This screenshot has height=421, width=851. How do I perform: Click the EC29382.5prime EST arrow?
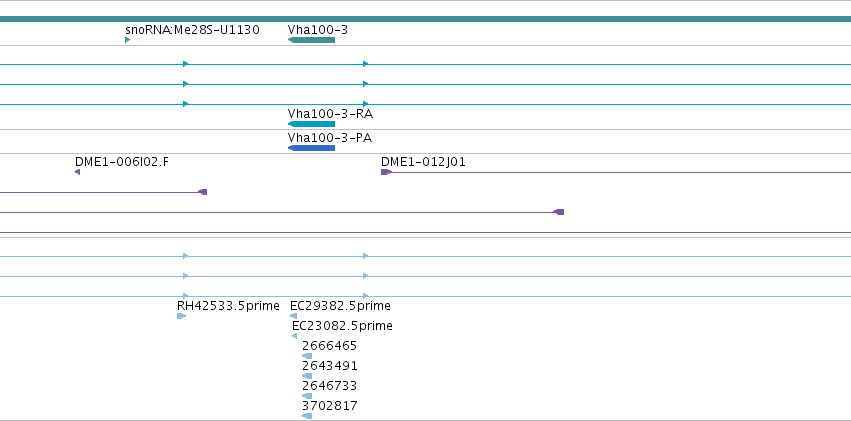[x=294, y=316]
